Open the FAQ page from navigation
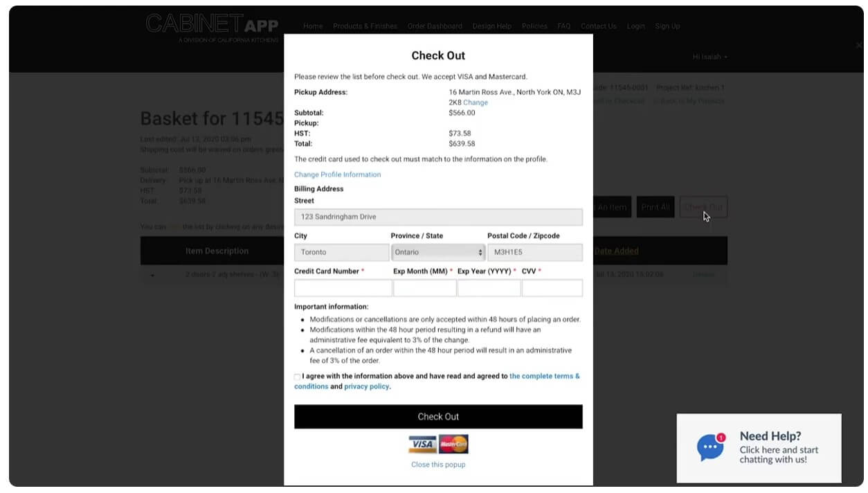The image size is (868, 493). 564,26
